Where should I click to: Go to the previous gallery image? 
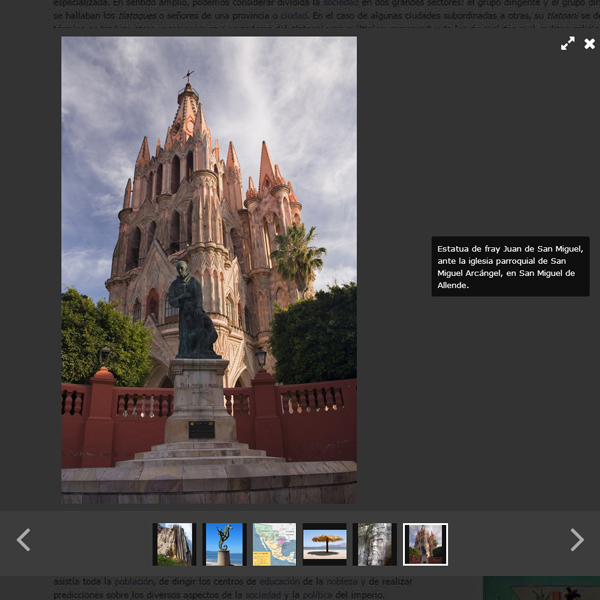pyautogui.click(x=23, y=540)
